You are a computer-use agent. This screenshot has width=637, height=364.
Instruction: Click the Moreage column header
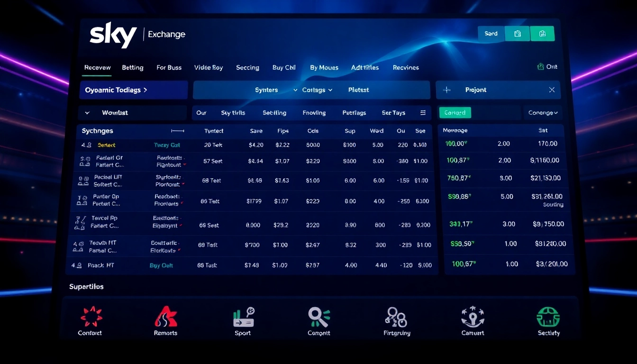coord(455,130)
